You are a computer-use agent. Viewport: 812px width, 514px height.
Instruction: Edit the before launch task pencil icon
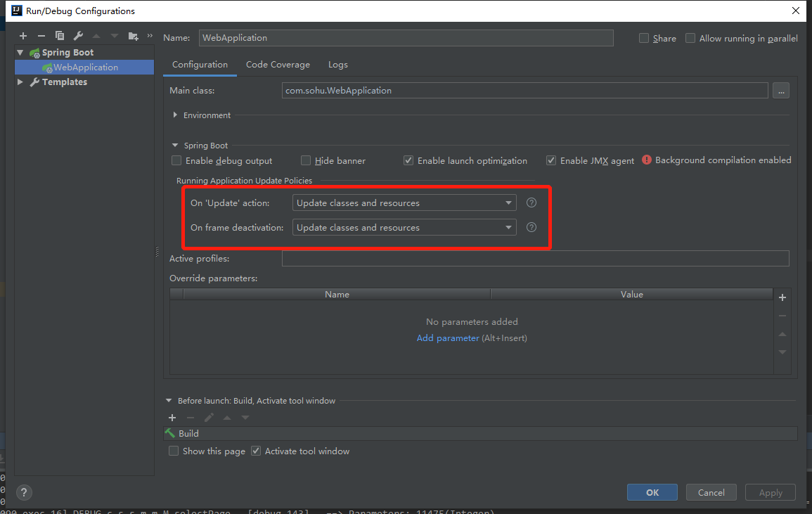(x=209, y=418)
